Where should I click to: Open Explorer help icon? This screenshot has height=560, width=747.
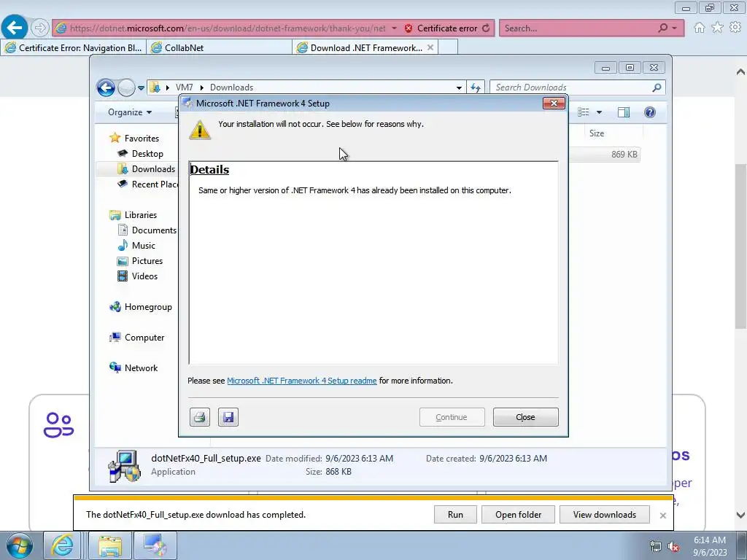tap(649, 112)
